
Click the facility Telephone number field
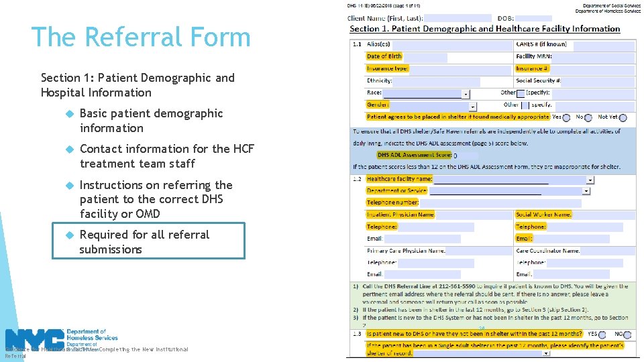500,203
